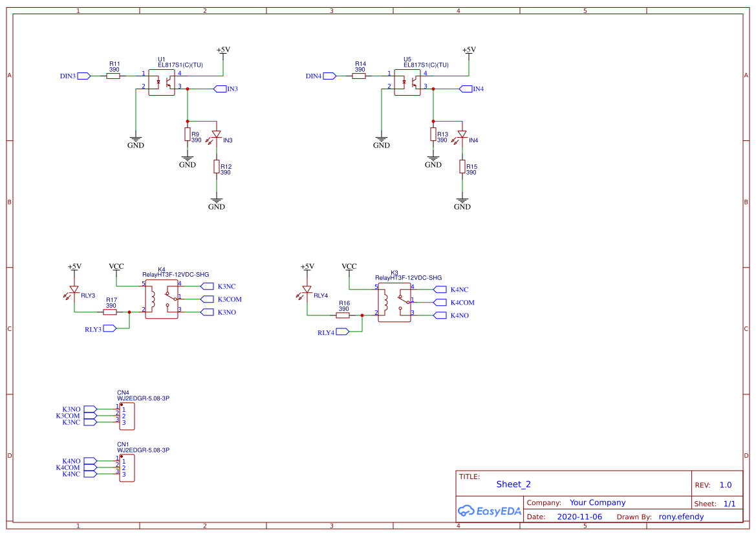Click the date 2020-11-06 field

[581, 516]
